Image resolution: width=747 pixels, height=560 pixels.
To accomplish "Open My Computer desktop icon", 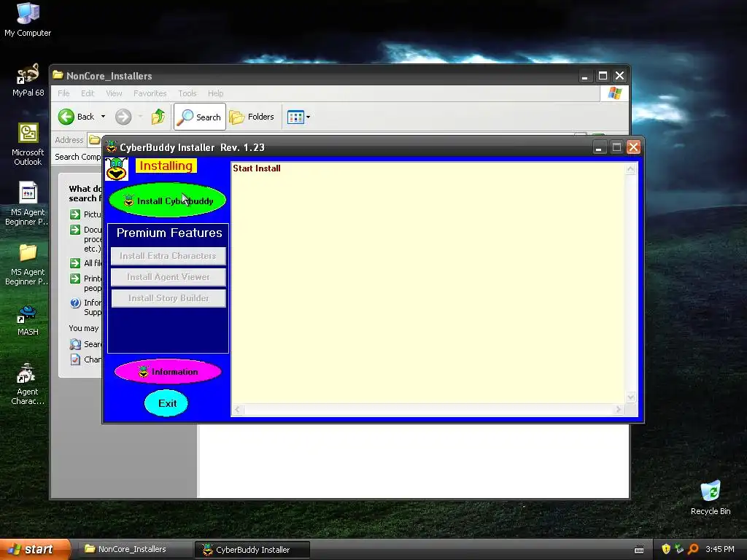I will pyautogui.click(x=28, y=19).
